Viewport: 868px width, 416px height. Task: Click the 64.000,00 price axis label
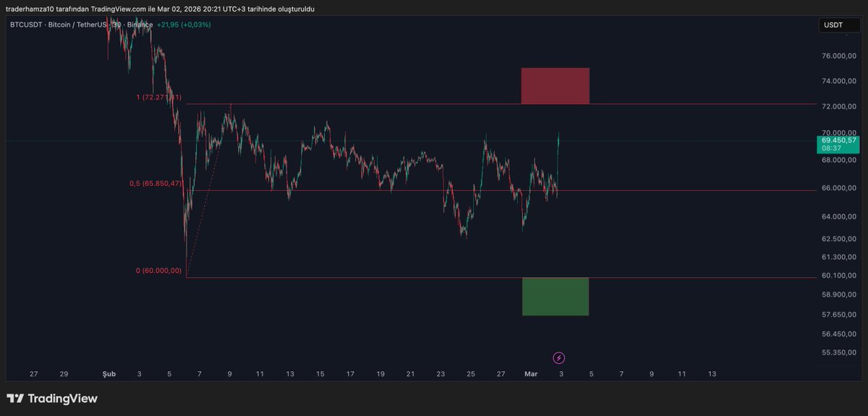[x=840, y=217]
